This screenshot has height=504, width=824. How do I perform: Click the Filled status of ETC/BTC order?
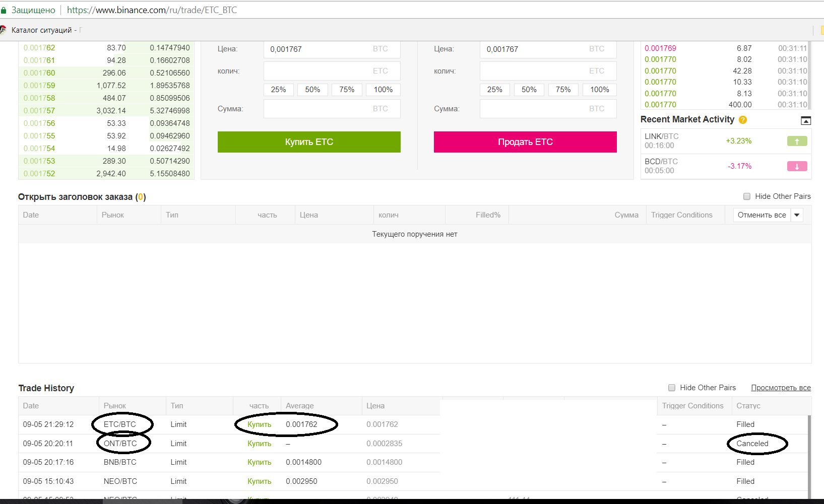tap(745, 424)
